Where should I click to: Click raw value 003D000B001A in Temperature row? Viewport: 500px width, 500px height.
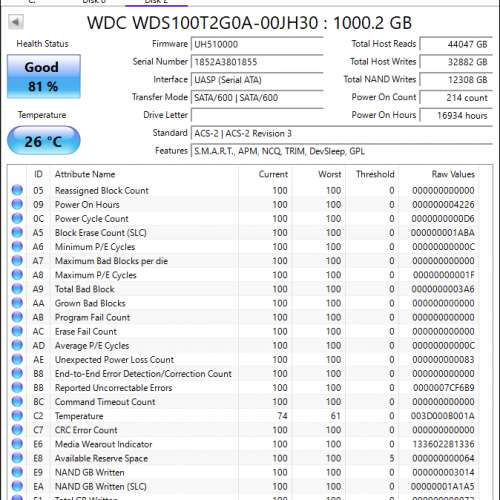443,416
